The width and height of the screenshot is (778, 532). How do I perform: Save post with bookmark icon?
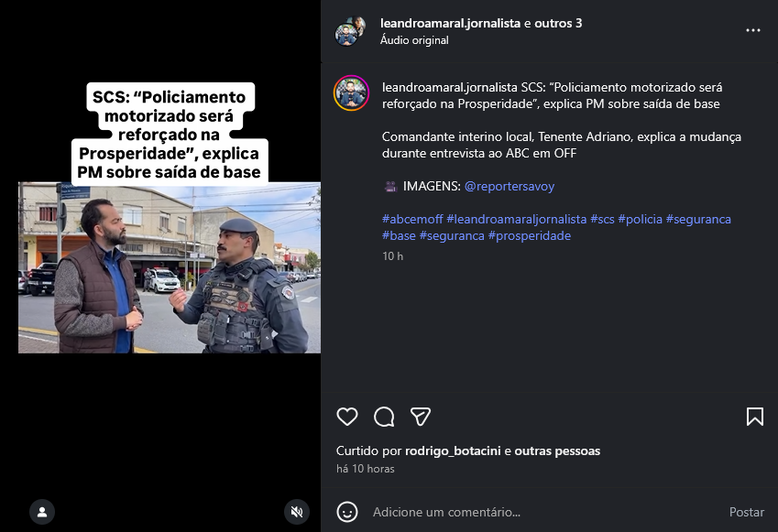click(755, 417)
